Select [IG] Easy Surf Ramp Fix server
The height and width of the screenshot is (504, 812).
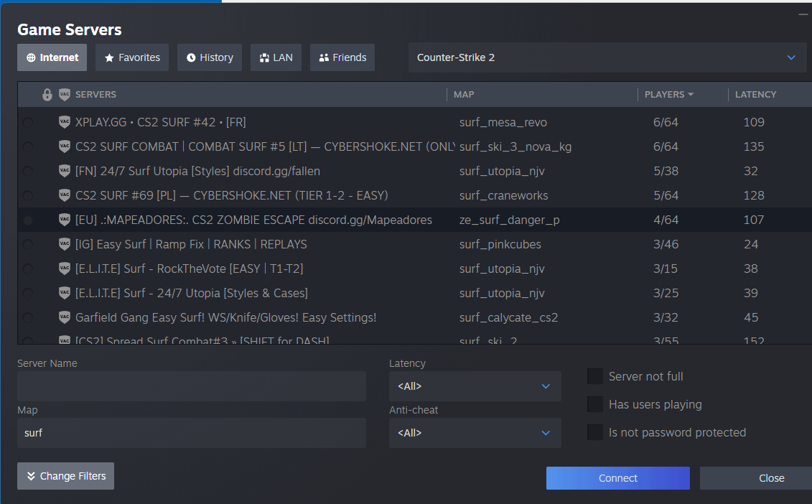coord(415,244)
